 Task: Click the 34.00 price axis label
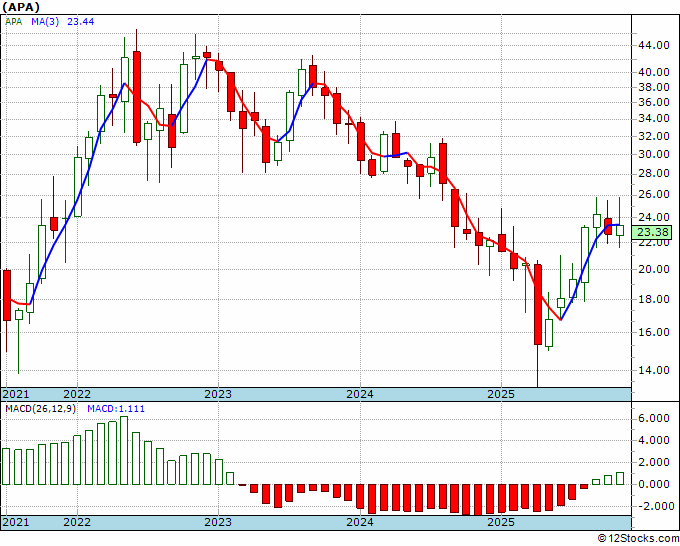(x=653, y=118)
